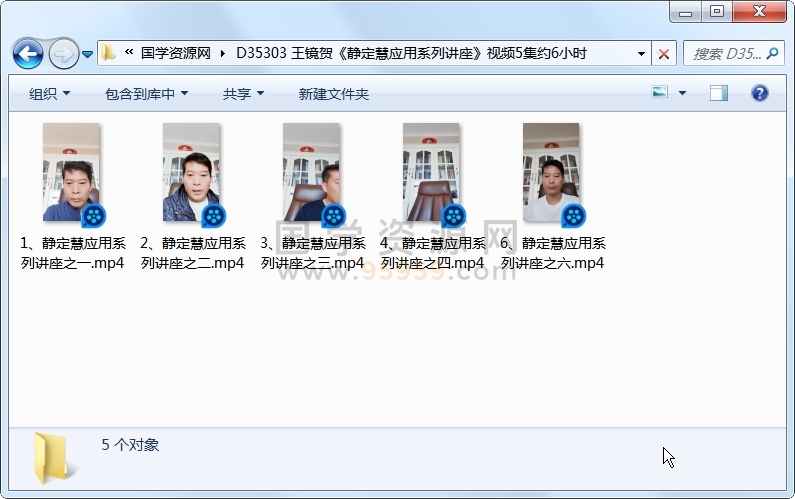
Task: Minimize the Explorer window
Action: [685, 12]
